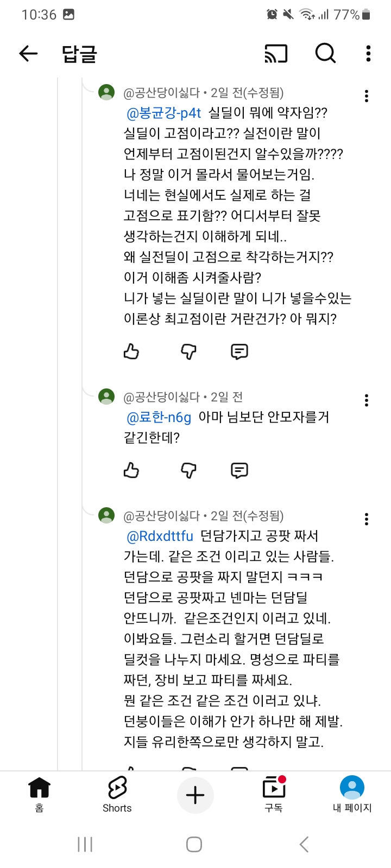Tap the back arrow in header
391x868 pixels.
coord(28,53)
